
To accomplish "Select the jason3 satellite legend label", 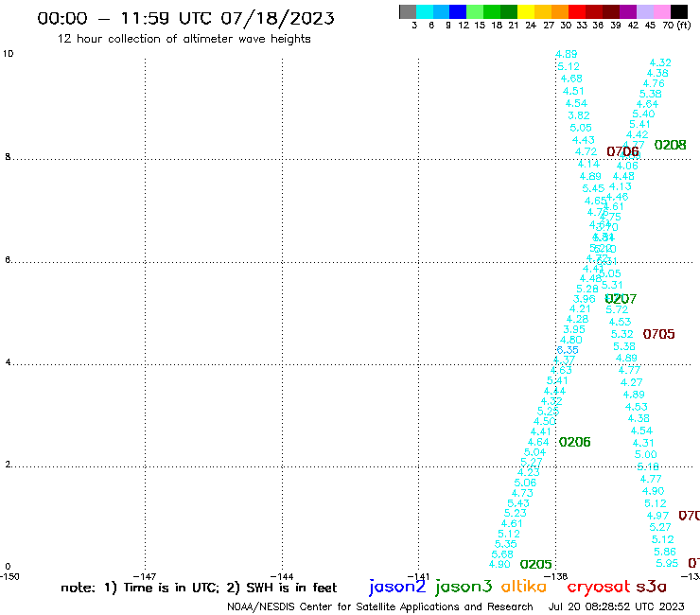I will tap(464, 587).
